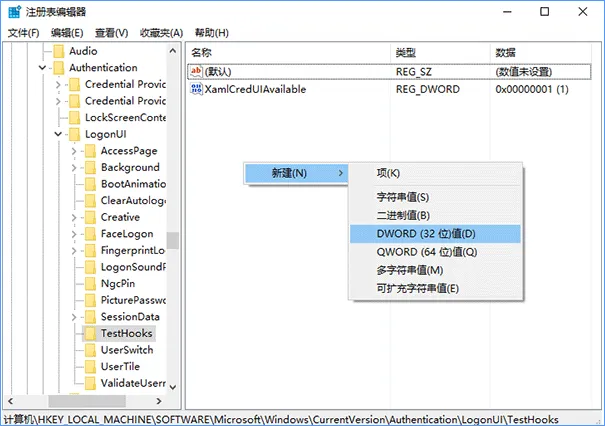Image resolution: width=605 pixels, height=426 pixels.
Task: Click the PicturePassword folder icon
Action: click(x=90, y=300)
